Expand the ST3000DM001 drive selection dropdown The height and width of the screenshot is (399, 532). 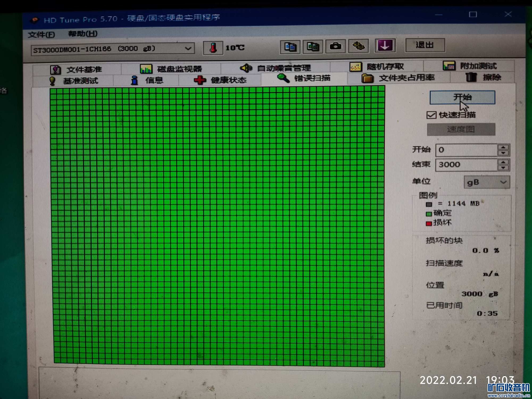pos(188,49)
